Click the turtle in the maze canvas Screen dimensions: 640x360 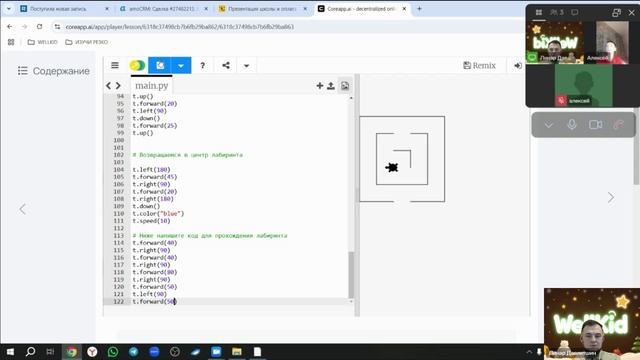pos(392,167)
